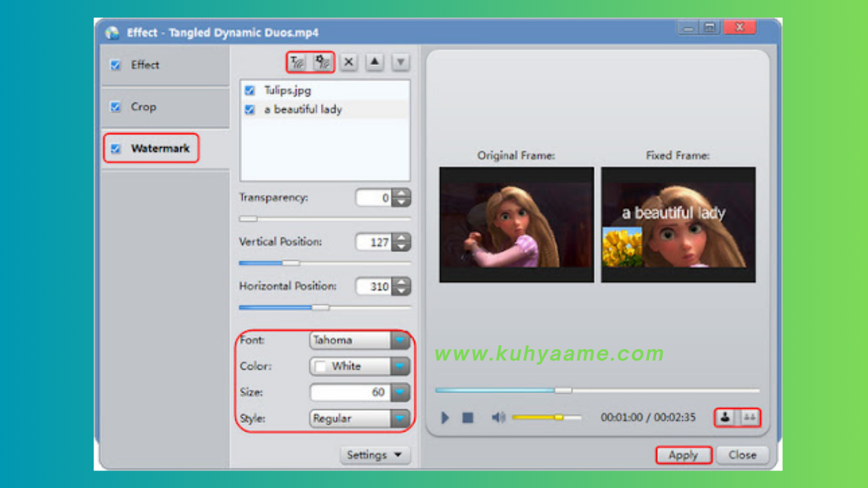Select the 'a beautiful lady' list entry
The height and width of the screenshot is (488, 868).
[x=325, y=109]
